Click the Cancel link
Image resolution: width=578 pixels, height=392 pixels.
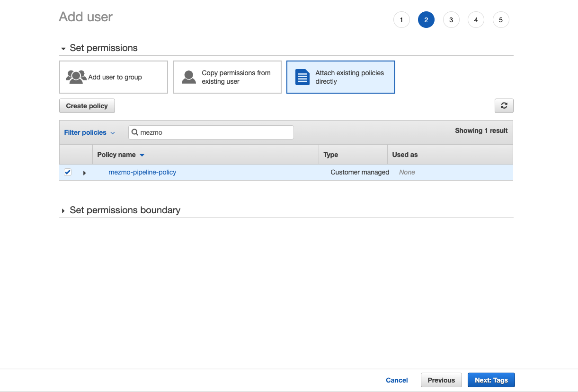coord(397,380)
